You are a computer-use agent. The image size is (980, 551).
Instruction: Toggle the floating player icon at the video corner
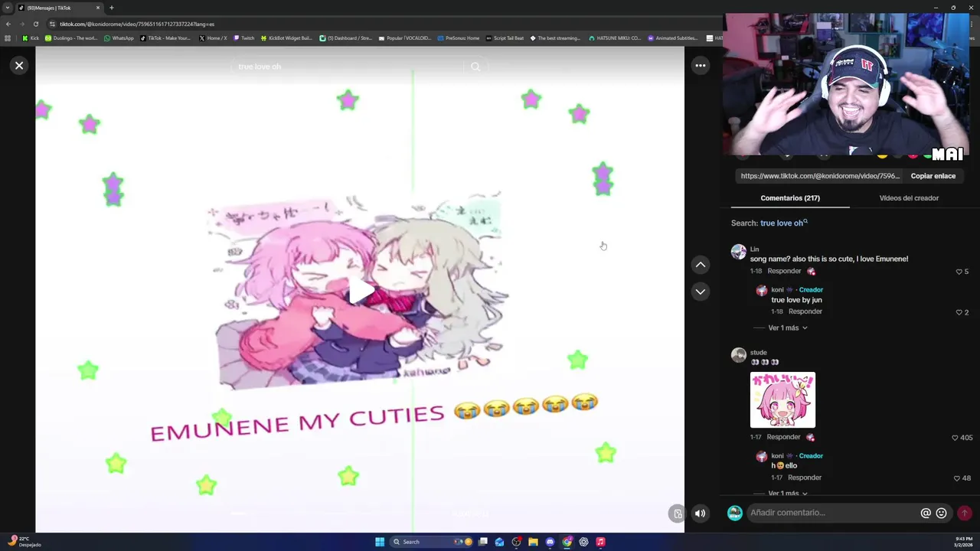(x=677, y=514)
